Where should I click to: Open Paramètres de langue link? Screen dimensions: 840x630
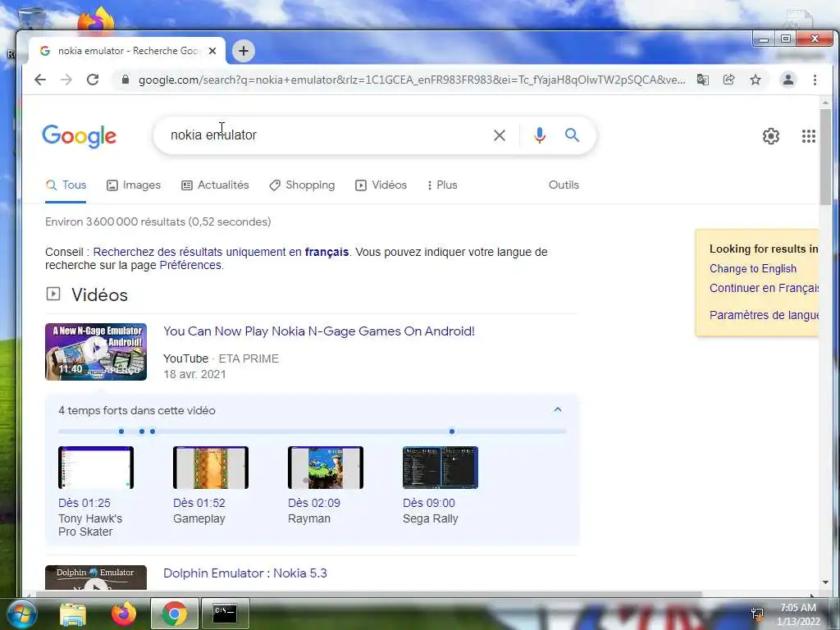tap(764, 315)
